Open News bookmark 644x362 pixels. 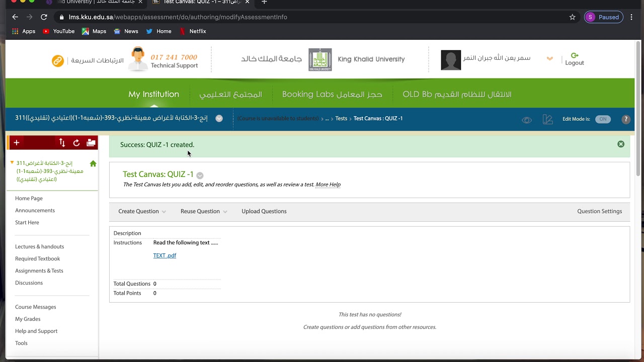[x=126, y=31]
